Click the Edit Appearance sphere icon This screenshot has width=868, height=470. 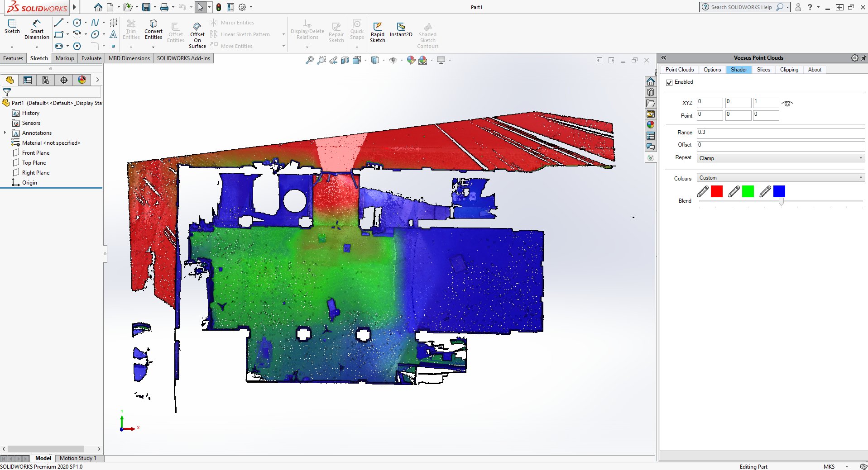410,59
